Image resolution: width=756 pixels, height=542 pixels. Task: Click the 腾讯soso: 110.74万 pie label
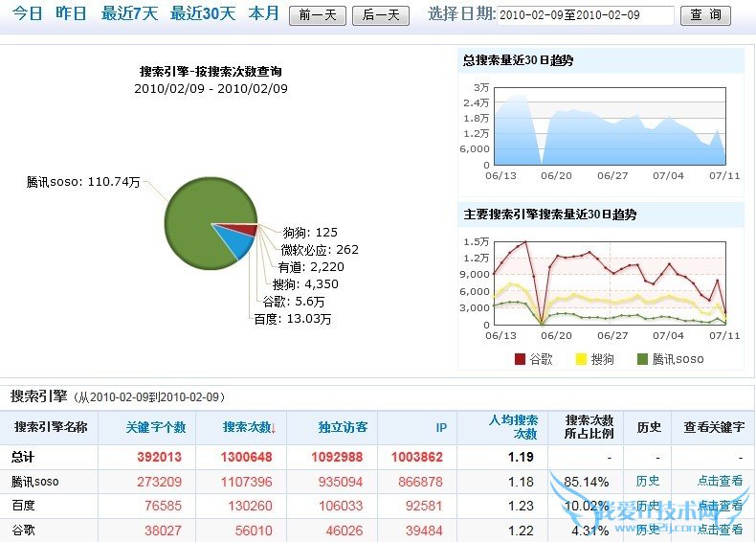pos(83,182)
